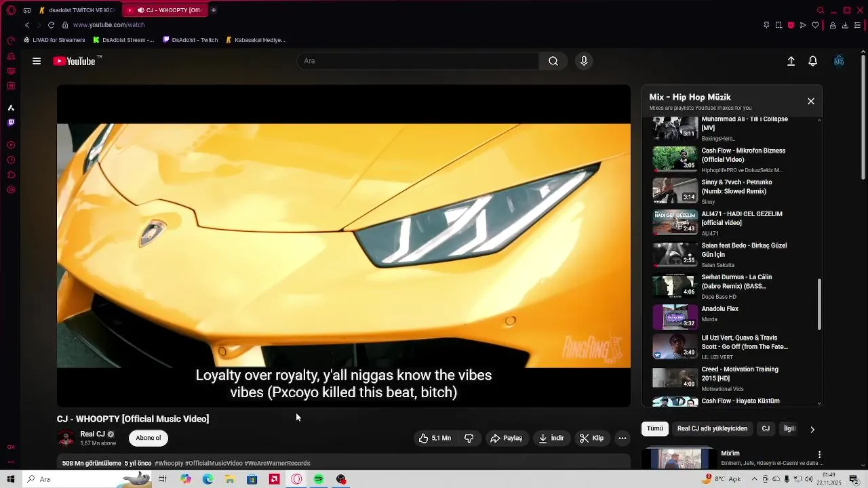
Task: Open Opera downloads icon in toolbar
Action: pyautogui.click(x=845, y=25)
